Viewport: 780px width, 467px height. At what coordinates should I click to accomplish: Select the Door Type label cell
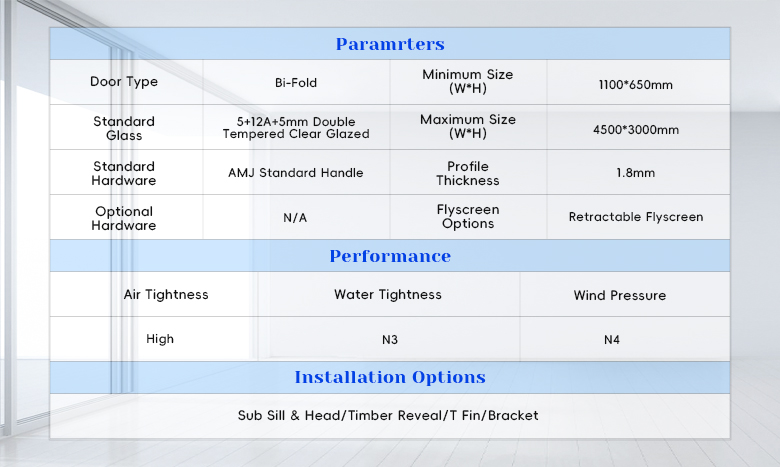click(124, 82)
